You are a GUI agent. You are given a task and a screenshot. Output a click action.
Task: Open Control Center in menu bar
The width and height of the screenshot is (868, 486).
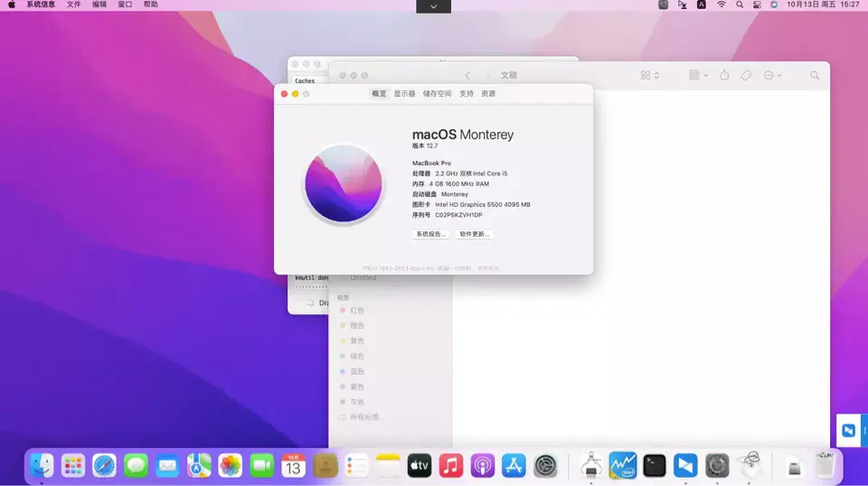point(757,5)
